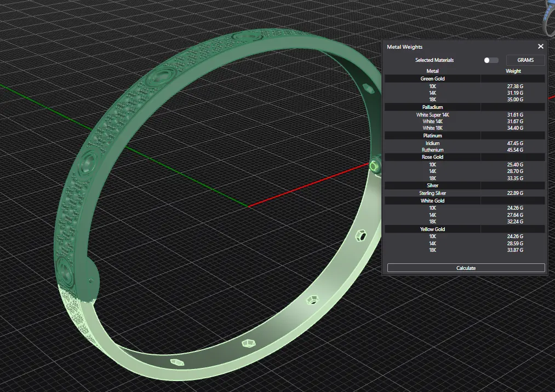Select Rose Gold 10K weight 25.40 G
The width and height of the screenshot is (555, 392).
[x=515, y=164]
